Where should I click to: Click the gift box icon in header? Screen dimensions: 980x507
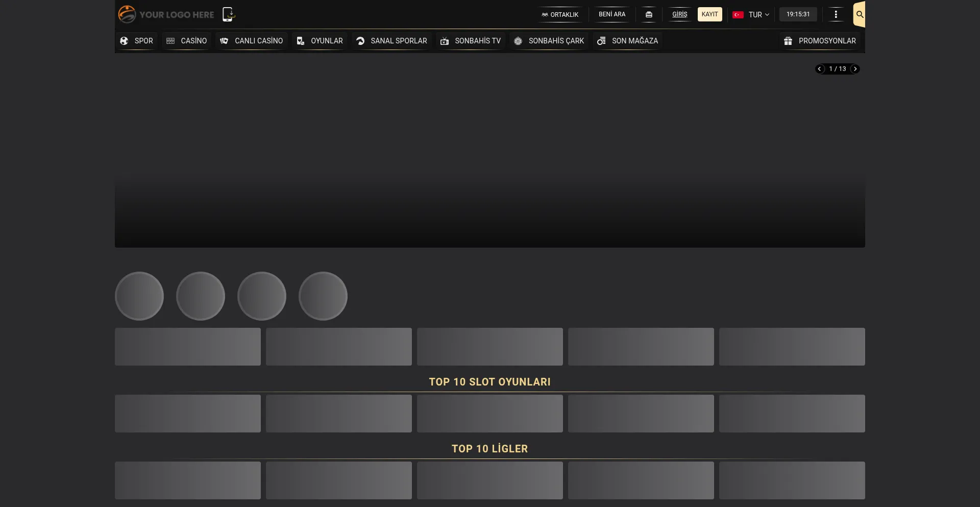coord(649,14)
